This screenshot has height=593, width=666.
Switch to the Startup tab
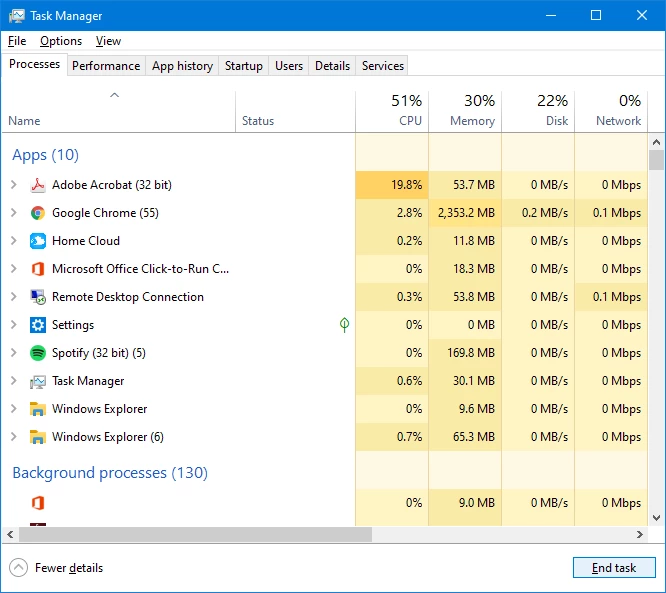pos(244,66)
